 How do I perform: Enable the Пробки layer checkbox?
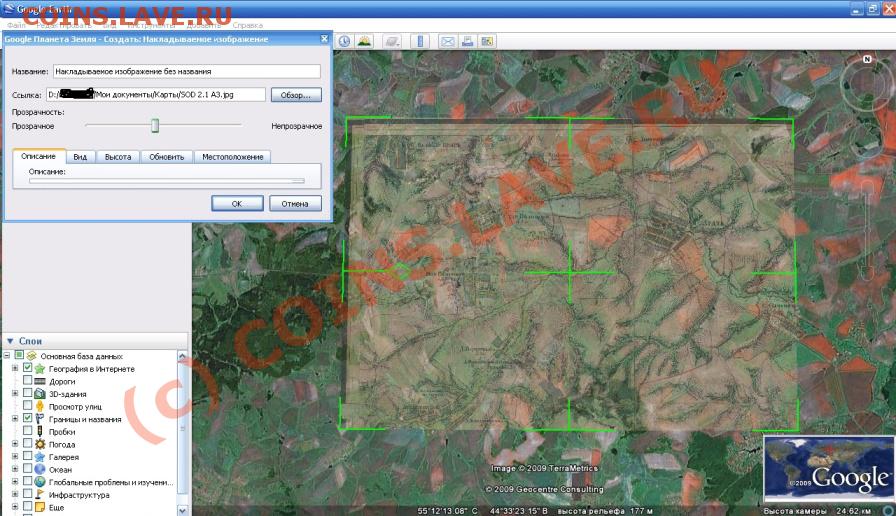(27, 431)
